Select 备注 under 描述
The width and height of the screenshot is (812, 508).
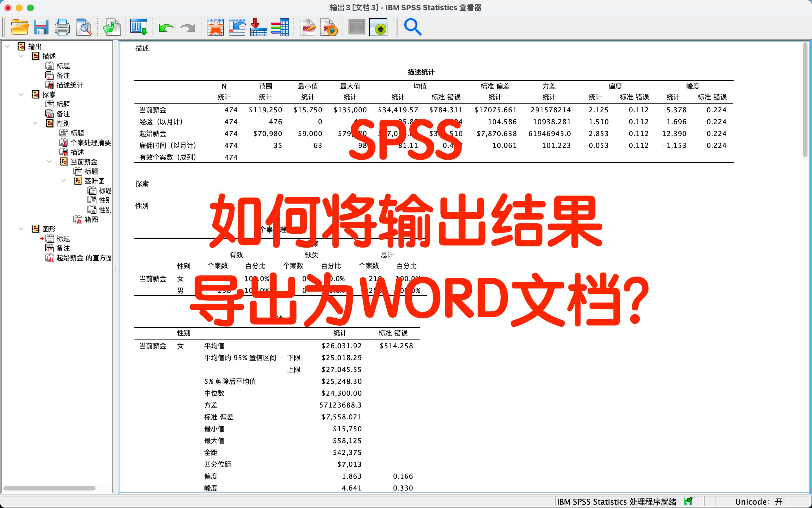tap(58, 75)
